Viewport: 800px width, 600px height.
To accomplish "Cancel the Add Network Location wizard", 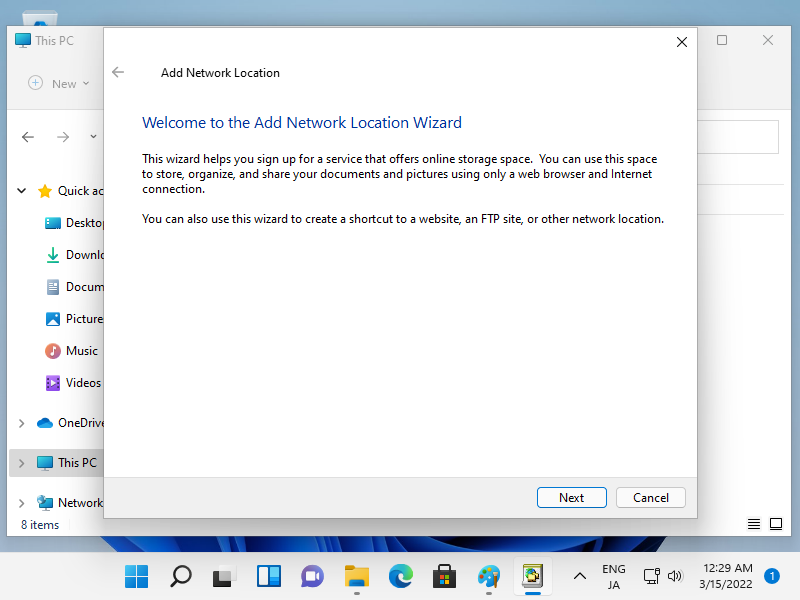I will (x=650, y=497).
